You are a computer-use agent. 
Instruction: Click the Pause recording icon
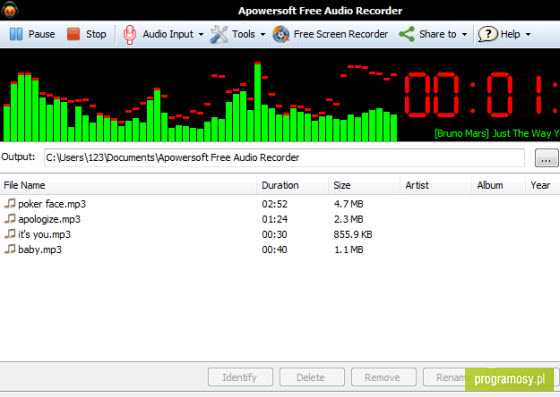(16, 34)
